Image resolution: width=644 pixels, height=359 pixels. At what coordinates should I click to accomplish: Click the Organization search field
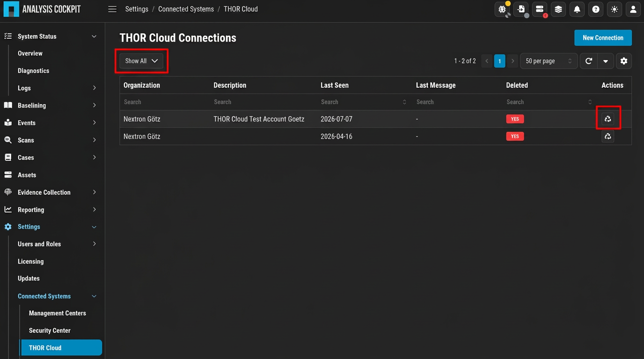[x=165, y=102]
